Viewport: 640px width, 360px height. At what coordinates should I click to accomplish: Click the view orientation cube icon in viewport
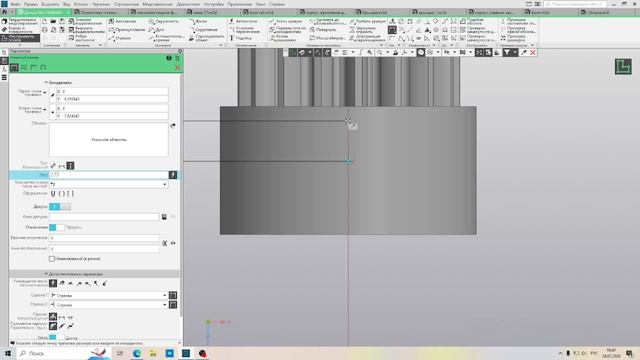tap(623, 67)
